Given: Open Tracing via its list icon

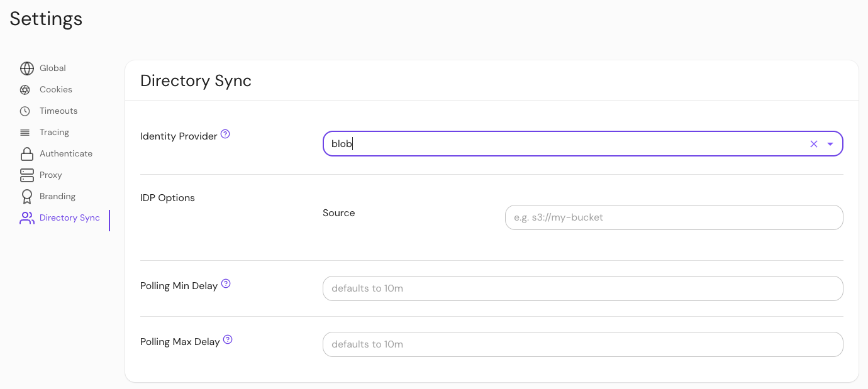Looking at the screenshot, I should (26, 132).
